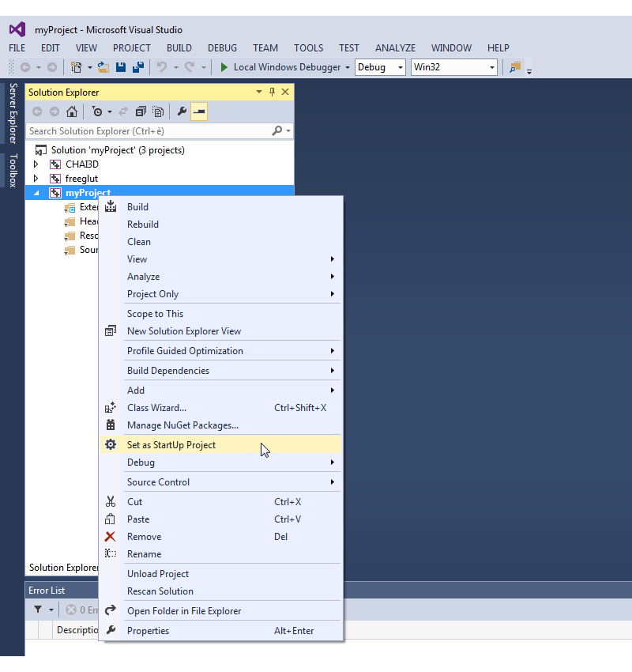This screenshot has width=632, height=672.
Task: Open the Pending Changes Filter dropdown arrow
Action: tap(110, 112)
